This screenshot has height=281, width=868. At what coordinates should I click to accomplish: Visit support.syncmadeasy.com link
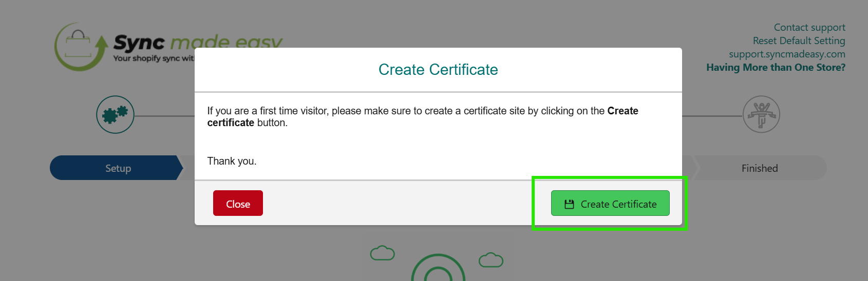pyautogui.click(x=787, y=54)
